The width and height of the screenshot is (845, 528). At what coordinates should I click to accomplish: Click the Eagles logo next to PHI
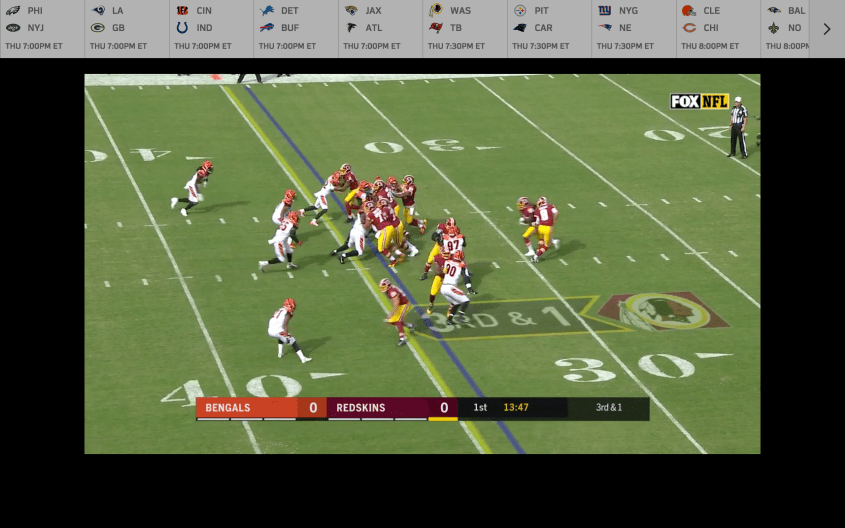pos(13,11)
